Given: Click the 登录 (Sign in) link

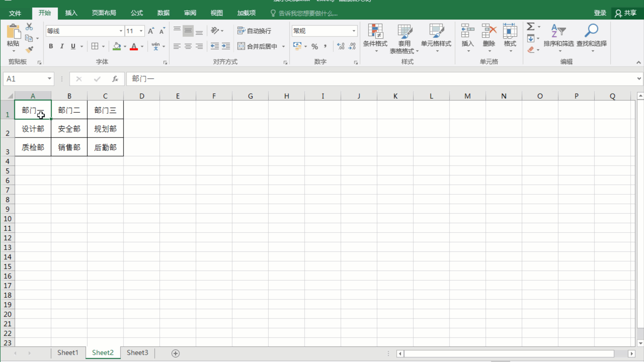Looking at the screenshot, I should point(600,13).
